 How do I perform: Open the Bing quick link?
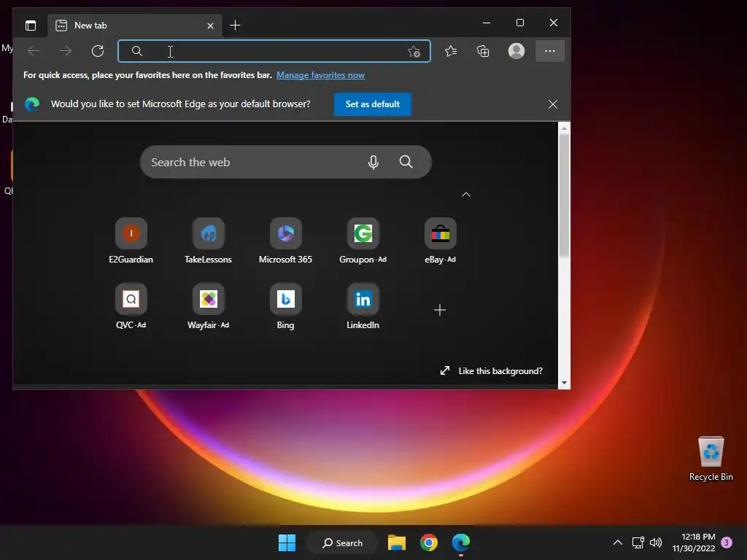click(x=285, y=306)
